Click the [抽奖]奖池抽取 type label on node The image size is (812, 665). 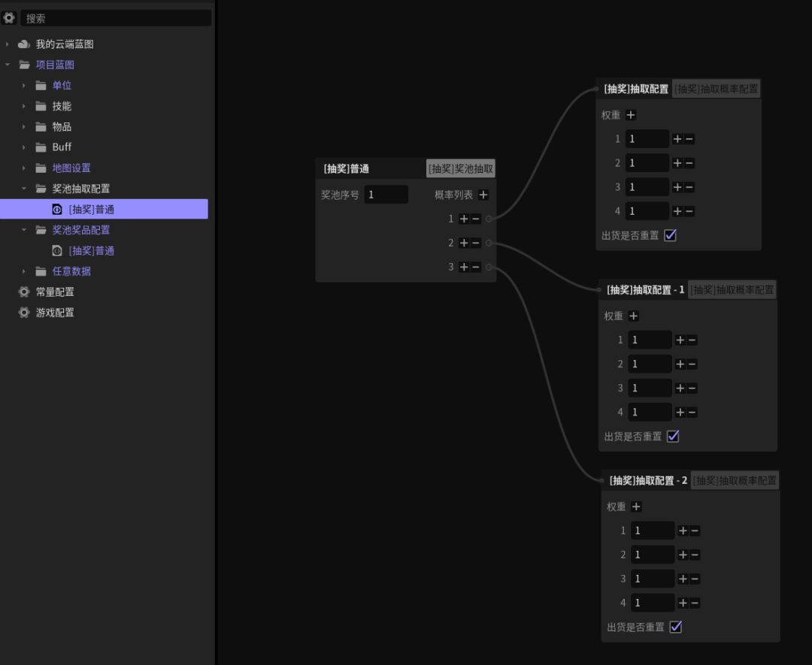[461, 168]
